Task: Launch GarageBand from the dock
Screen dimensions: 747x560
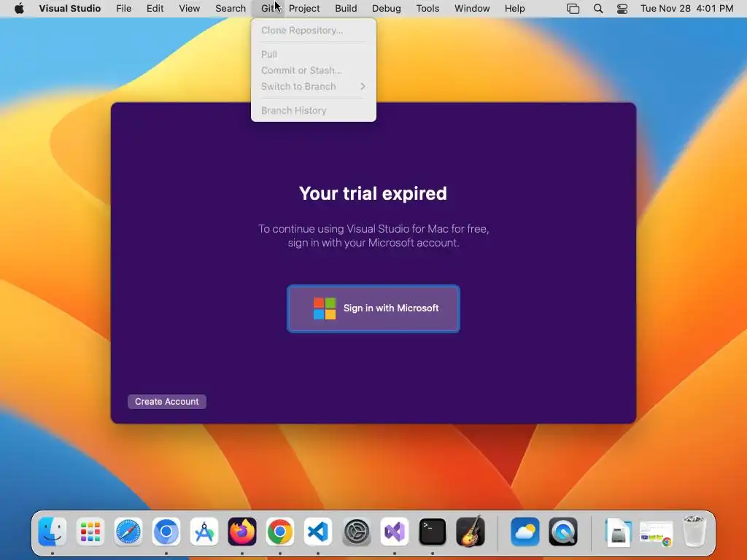Action: 471,532
